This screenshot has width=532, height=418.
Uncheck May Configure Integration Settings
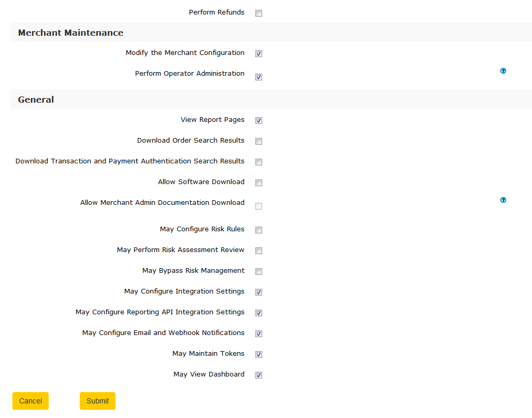(x=258, y=292)
